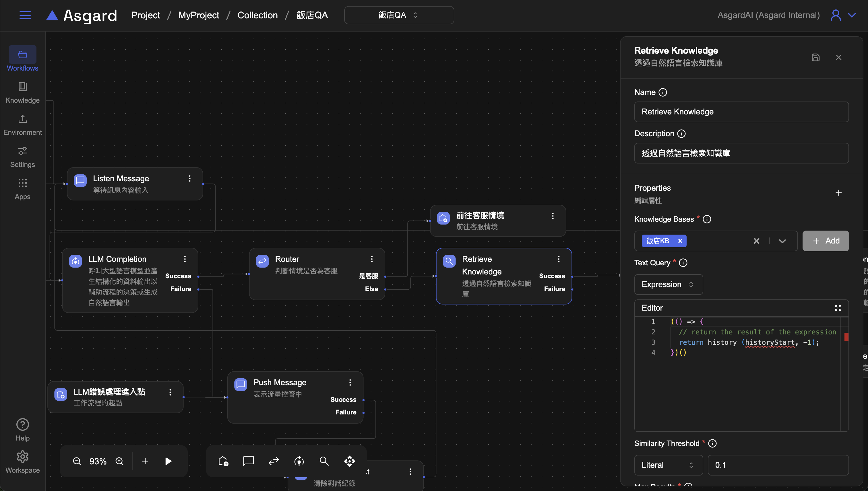Click the Add knowledge base button
868x491 pixels.
click(826, 241)
